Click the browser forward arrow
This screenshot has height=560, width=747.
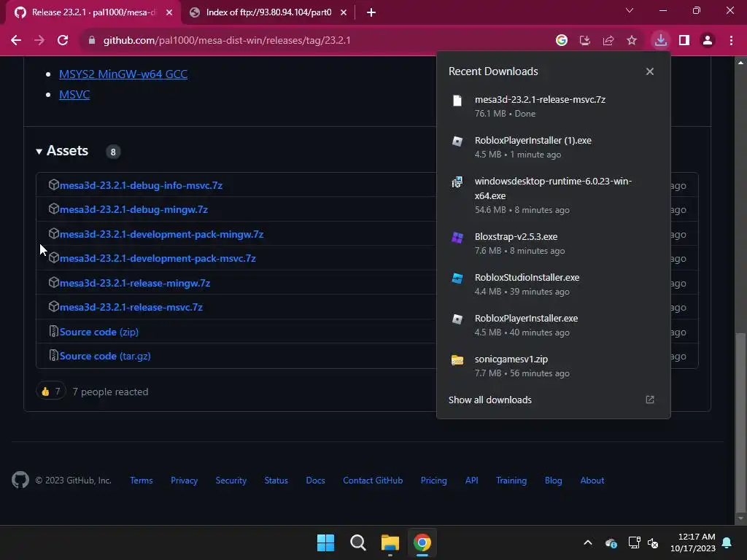click(x=39, y=41)
